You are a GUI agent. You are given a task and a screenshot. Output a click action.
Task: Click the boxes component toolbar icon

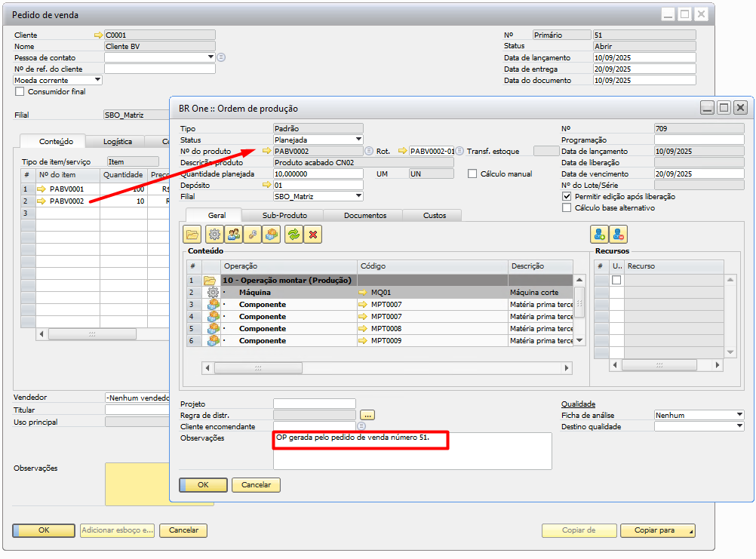[x=272, y=235]
